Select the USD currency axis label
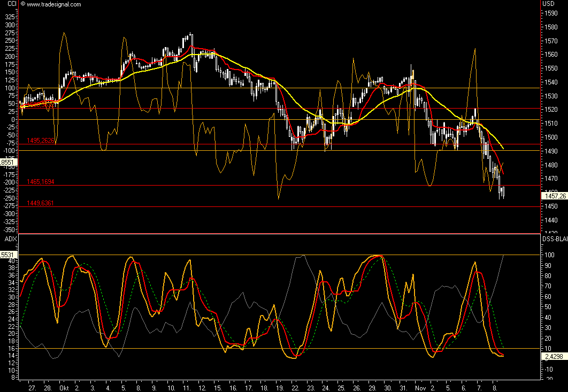 click(x=549, y=4)
